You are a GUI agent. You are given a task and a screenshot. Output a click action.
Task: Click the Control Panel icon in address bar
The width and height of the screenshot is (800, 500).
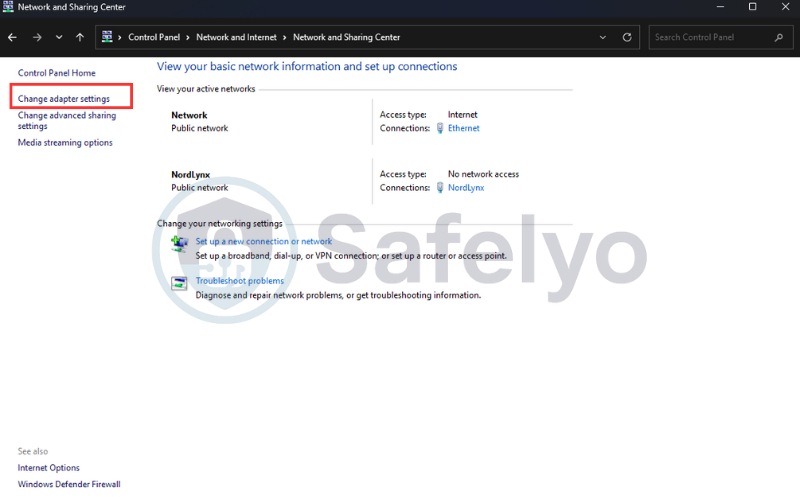[x=107, y=37]
